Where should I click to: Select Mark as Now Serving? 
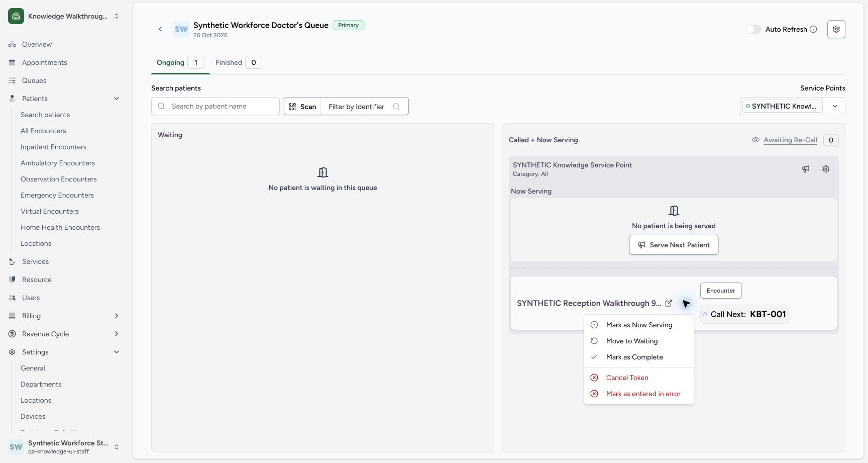[639, 325]
